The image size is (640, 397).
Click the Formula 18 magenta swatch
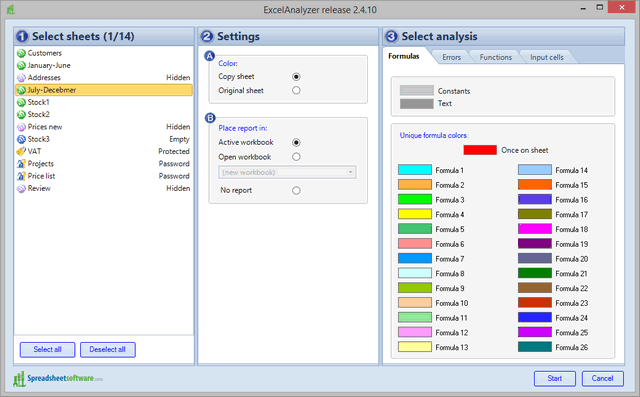pos(535,228)
